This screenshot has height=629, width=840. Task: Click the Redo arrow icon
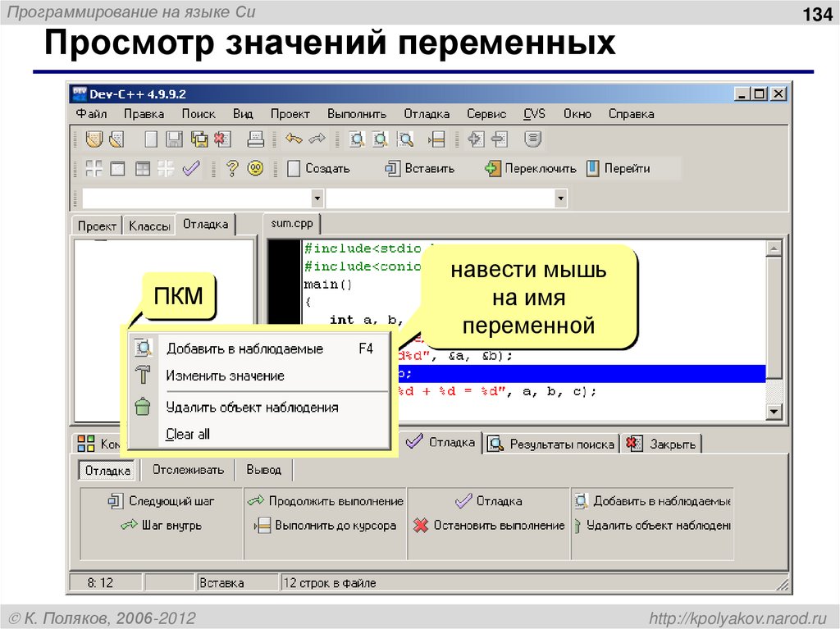(x=317, y=139)
